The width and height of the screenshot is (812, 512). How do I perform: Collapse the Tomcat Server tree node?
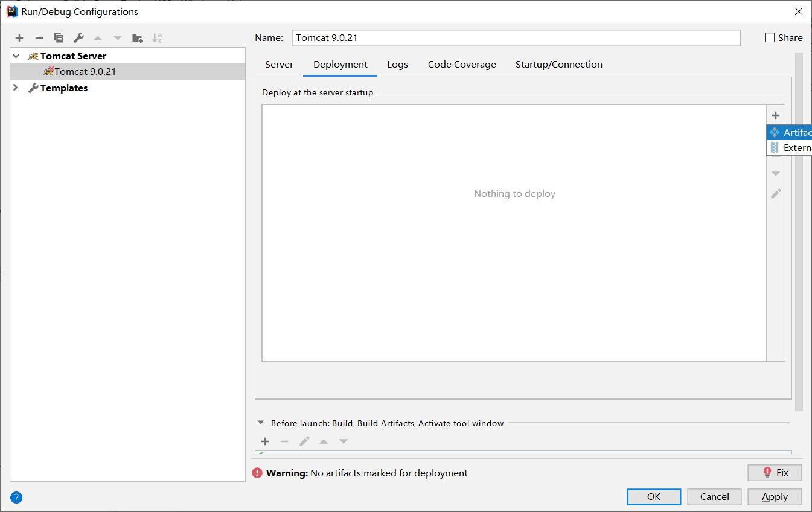coord(16,56)
